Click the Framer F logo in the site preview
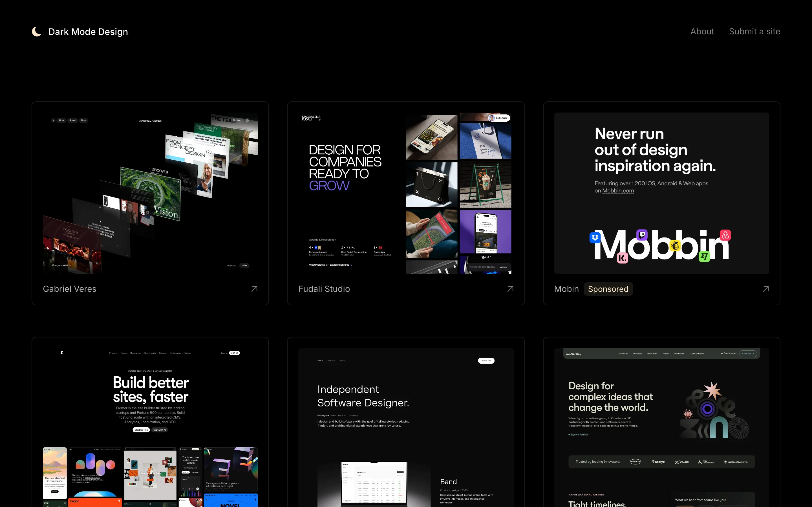This screenshot has height=507, width=812. [x=62, y=353]
